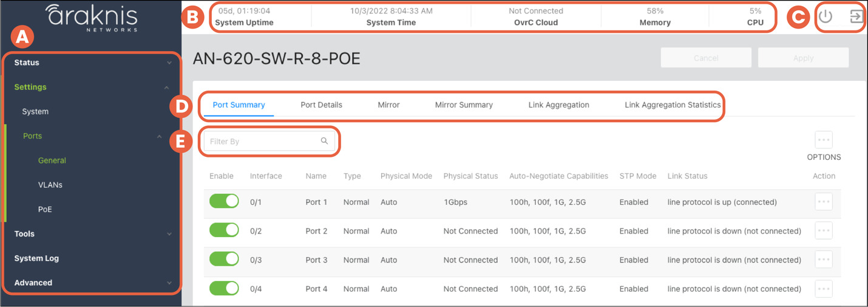
Task: Click the search magnifier in Filter By
Action: pyautogui.click(x=324, y=141)
